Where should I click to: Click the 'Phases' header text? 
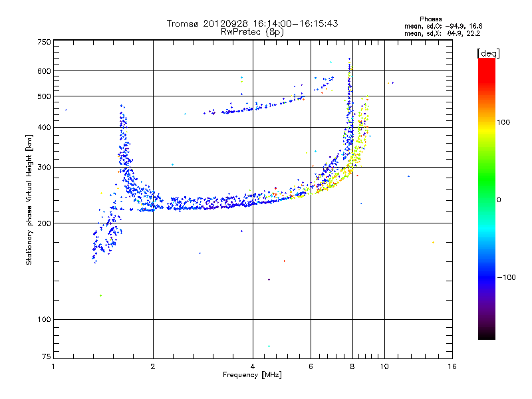point(430,19)
